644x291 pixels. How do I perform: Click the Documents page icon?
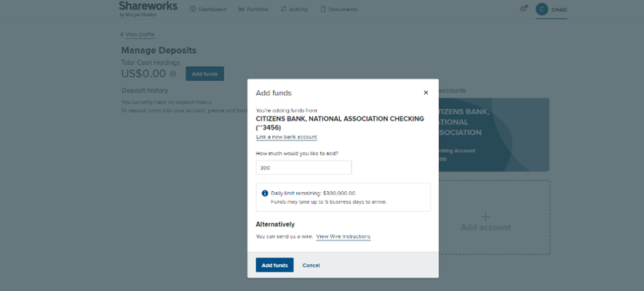pos(324,9)
